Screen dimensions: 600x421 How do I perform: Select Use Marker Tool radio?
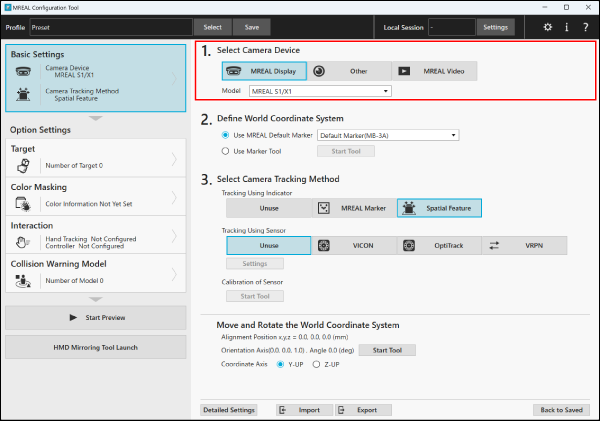tap(225, 151)
